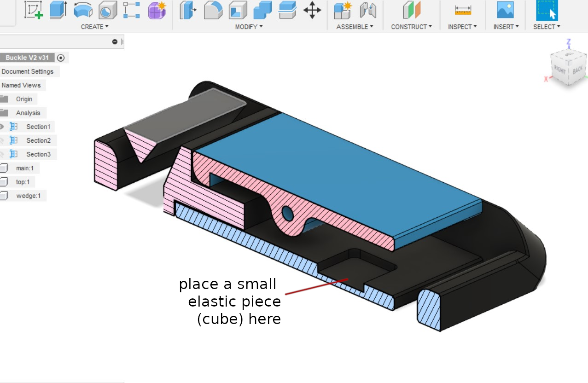Select the Extrude tool
The height and width of the screenshot is (383, 588).
click(x=58, y=10)
